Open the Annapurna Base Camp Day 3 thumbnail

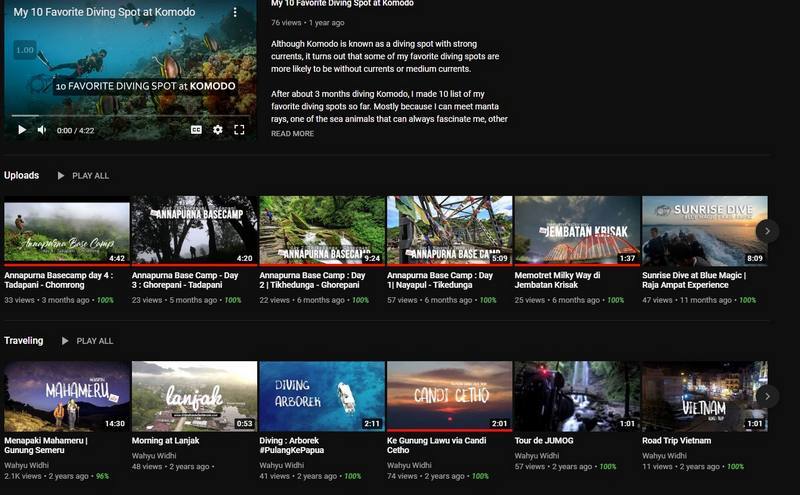(x=194, y=231)
